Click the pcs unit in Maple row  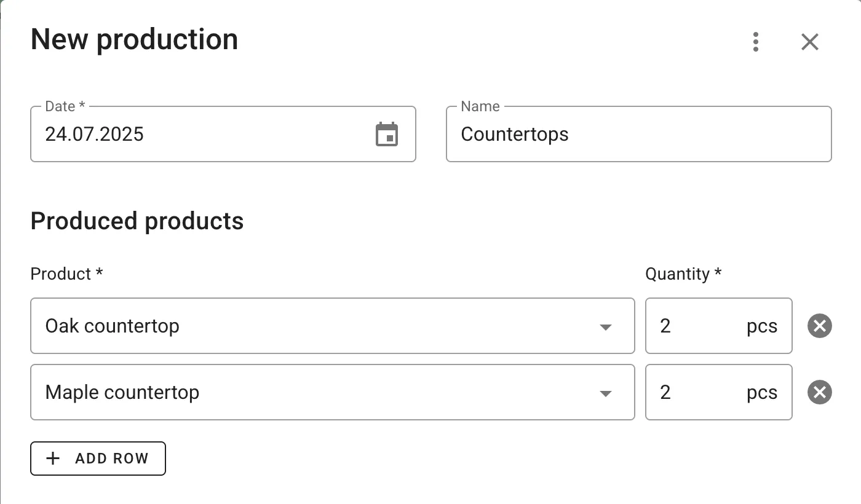[x=762, y=393]
